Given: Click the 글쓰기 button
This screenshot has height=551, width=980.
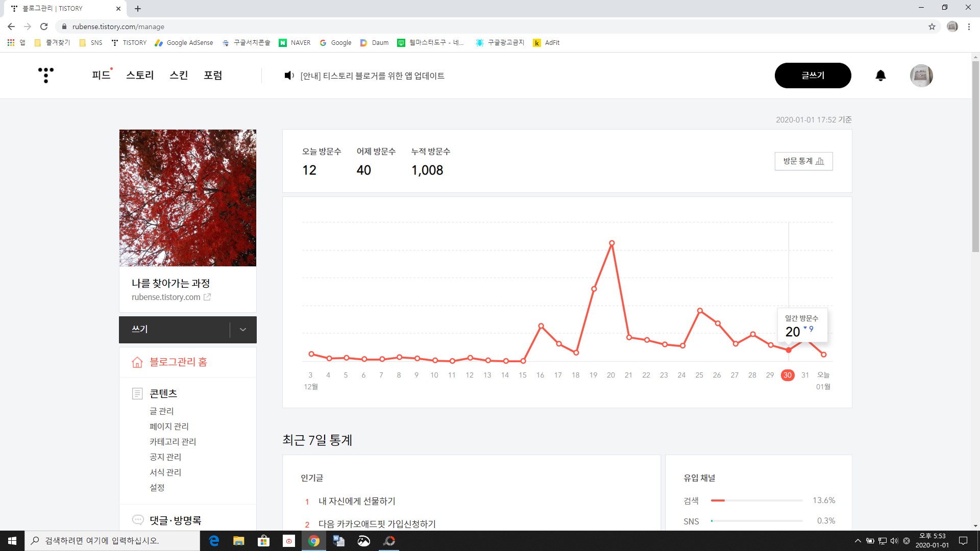Looking at the screenshot, I should tap(813, 76).
